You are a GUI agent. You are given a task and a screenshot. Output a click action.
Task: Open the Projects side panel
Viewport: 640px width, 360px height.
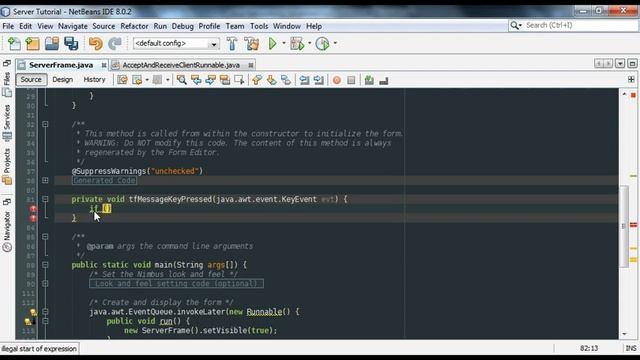click(x=7, y=166)
